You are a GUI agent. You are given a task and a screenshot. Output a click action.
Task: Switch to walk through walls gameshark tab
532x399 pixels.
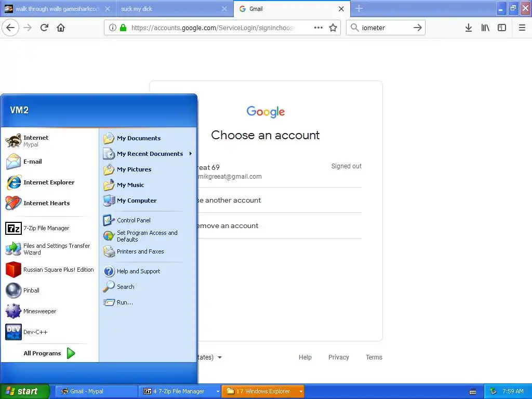point(58,9)
